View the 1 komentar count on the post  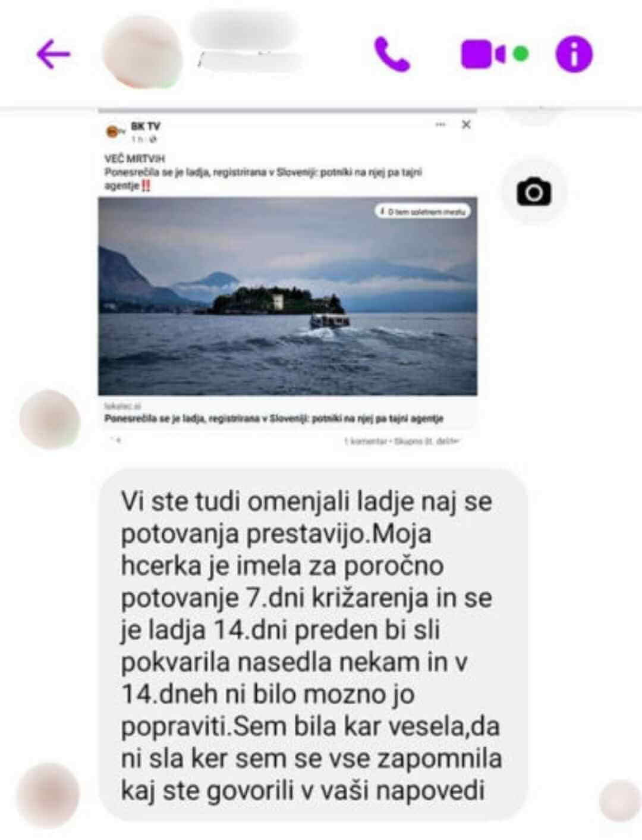(x=364, y=441)
